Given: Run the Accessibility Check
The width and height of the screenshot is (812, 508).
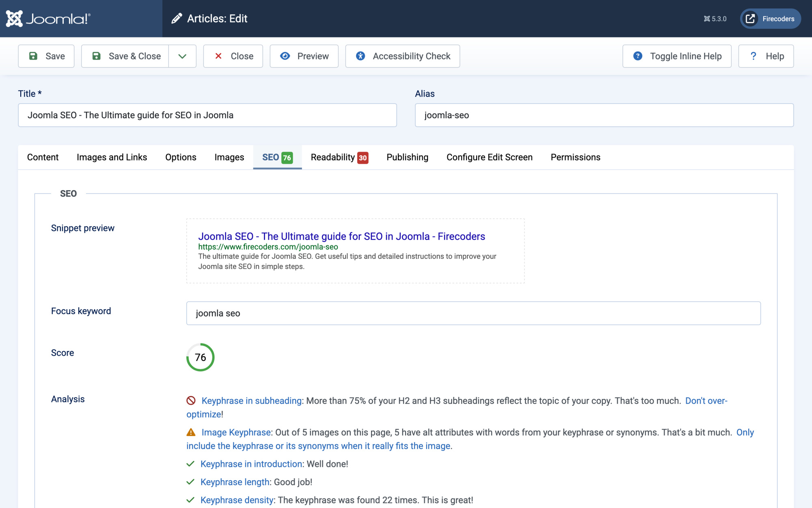Looking at the screenshot, I should [x=403, y=56].
